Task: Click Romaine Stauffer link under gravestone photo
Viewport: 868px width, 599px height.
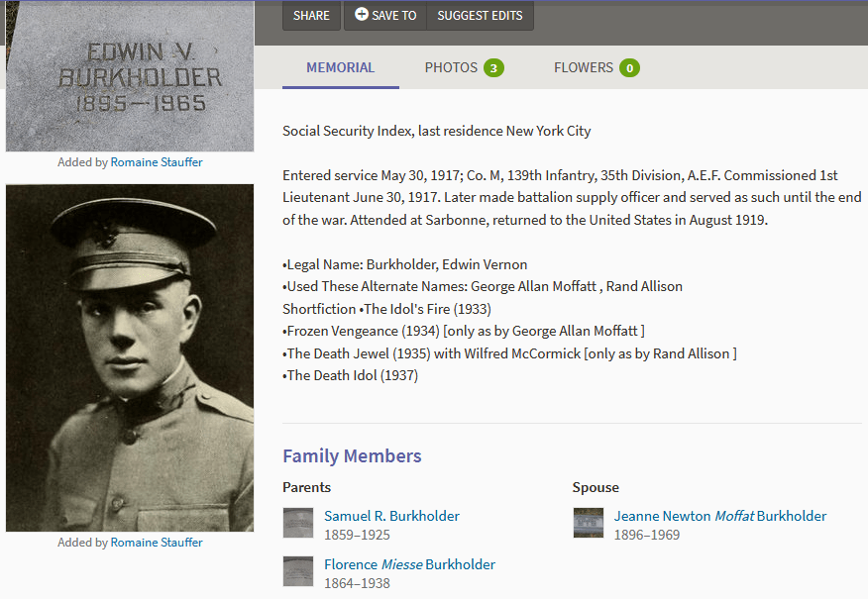Action: tap(157, 162)
